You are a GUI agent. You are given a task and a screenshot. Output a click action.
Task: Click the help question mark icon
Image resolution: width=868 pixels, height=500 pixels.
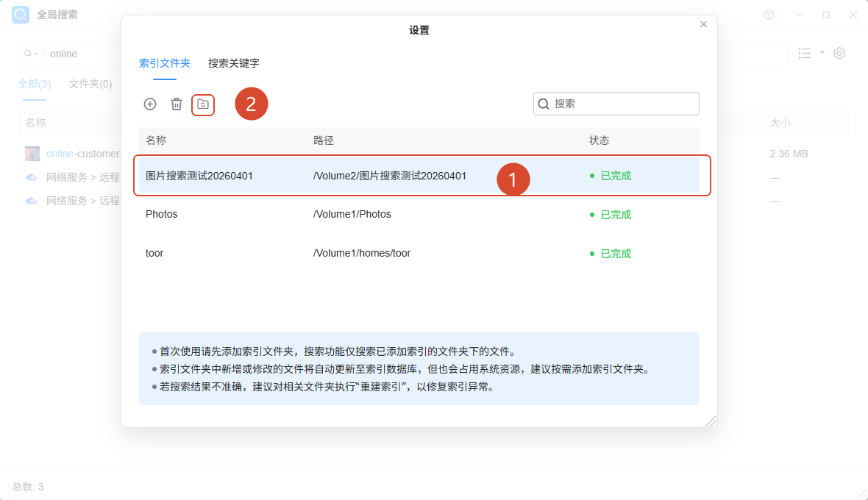point(769,15)
